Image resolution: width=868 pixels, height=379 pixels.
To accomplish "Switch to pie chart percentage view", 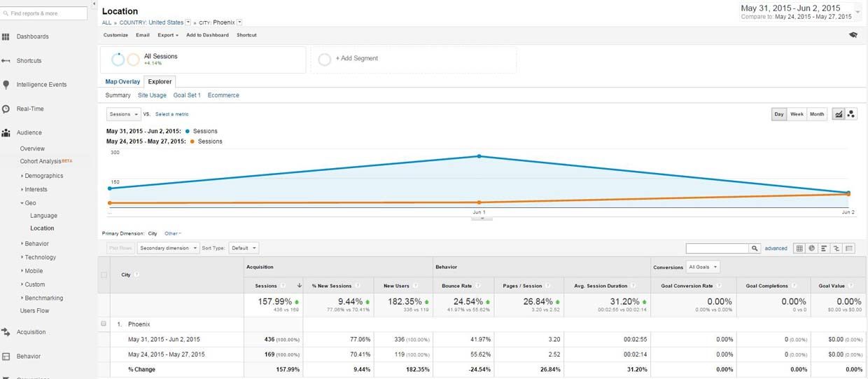I will (x=812, y=248).
